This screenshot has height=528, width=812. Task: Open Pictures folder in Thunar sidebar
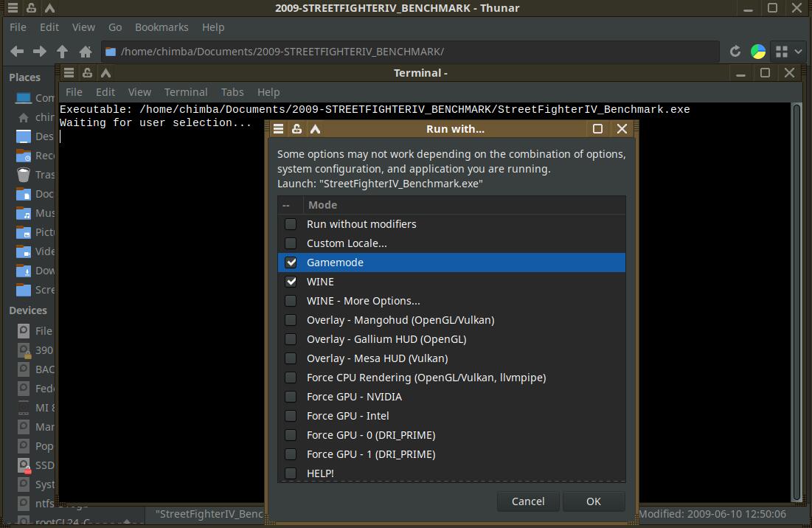click(x=34, y=232)
